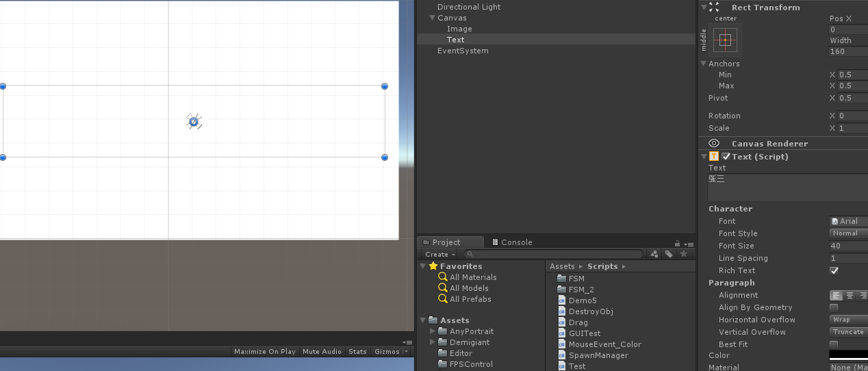Select EventSystem in the Hierarchy
Image resolution: width=868 pixels, height=371 pixels.
463,51
